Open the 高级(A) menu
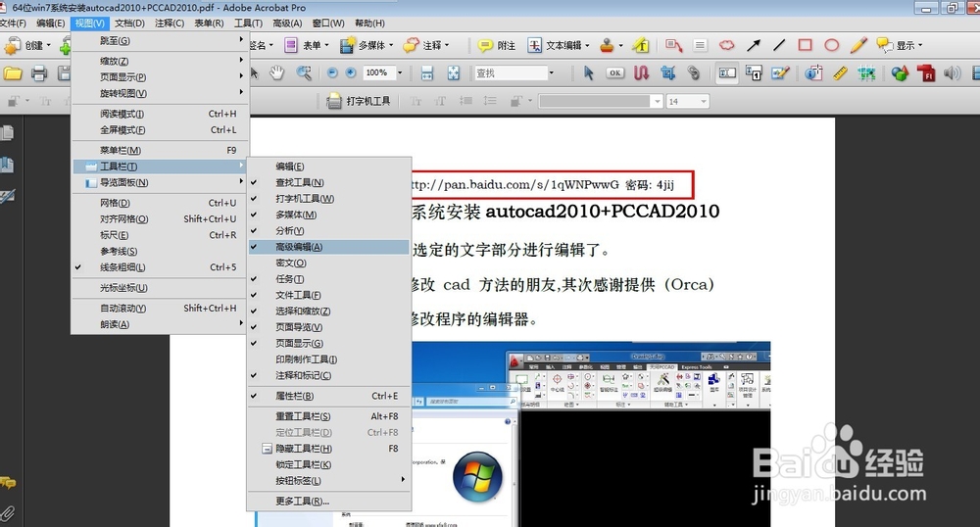Image resolution: width=980 pixels, height=527 pixels. 287,24
